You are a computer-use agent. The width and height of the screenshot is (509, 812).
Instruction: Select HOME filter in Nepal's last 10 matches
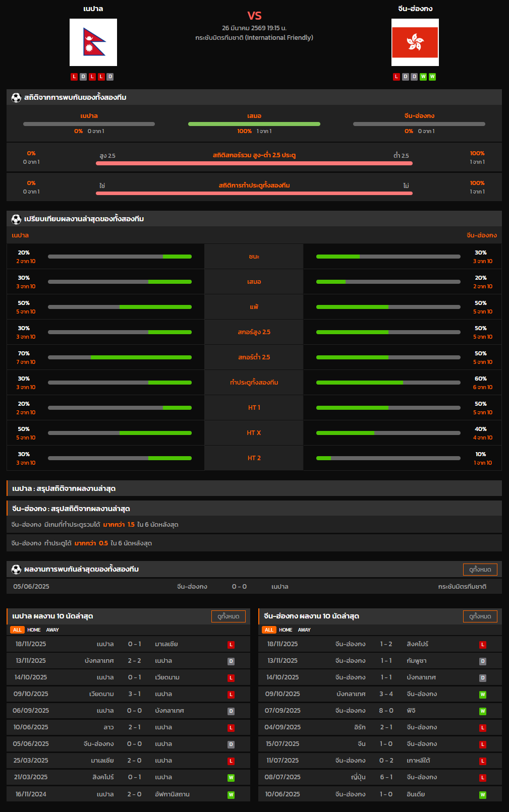pyautogui.click(x=34, y=630)
